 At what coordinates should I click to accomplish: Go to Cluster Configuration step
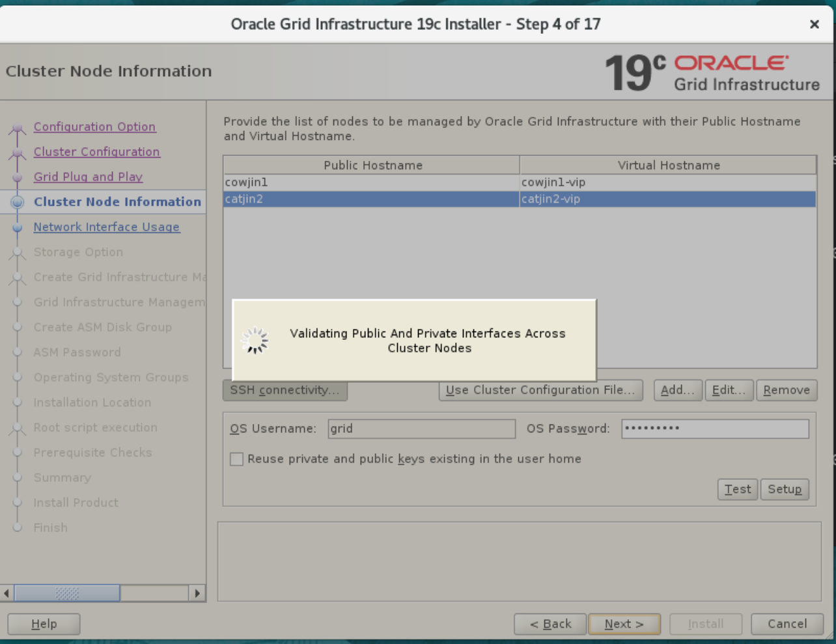click(x=96, y=152)
